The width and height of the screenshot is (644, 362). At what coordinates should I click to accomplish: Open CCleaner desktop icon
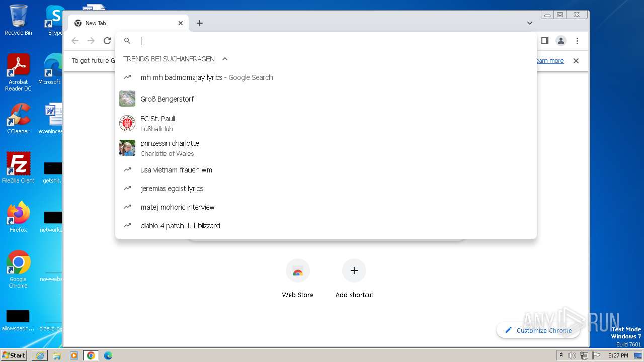point(18,119)
